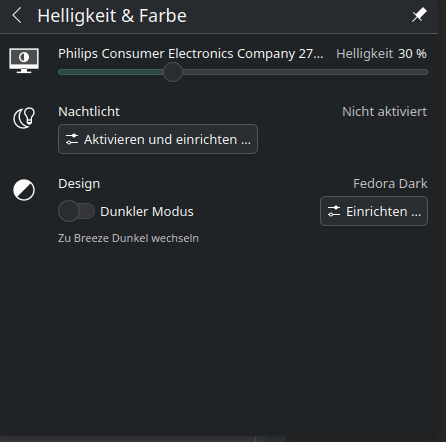Screen dimensions: 446x442
Task: Click the green filled part of brightness slider
Action: (x=111, y=72)
